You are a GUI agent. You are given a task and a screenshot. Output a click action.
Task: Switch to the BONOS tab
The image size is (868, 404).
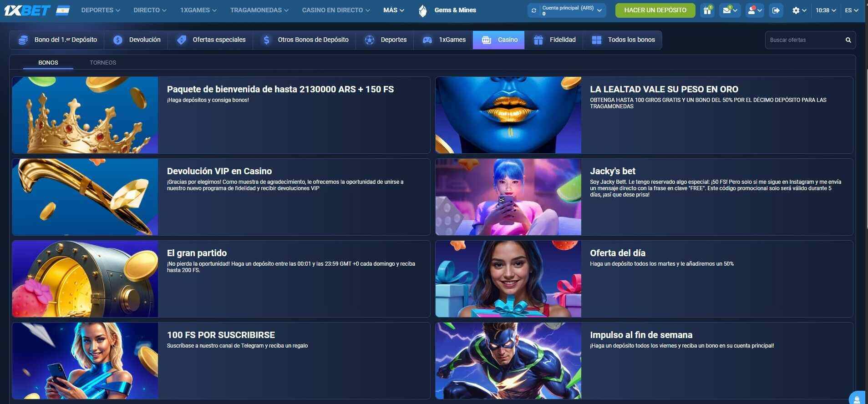(x=48, y=63)
